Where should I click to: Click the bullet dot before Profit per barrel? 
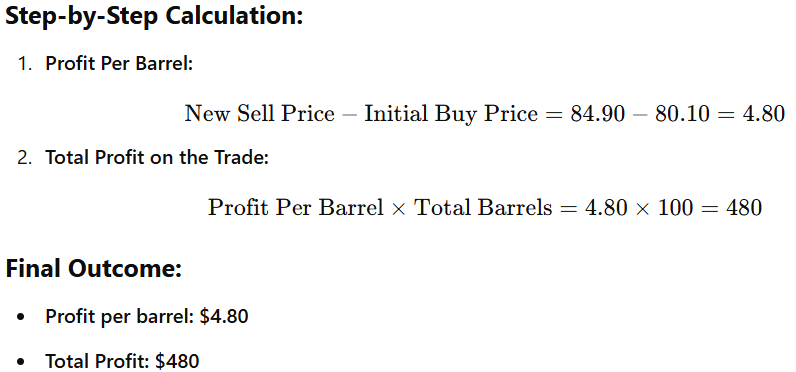(x=20, y=317)
